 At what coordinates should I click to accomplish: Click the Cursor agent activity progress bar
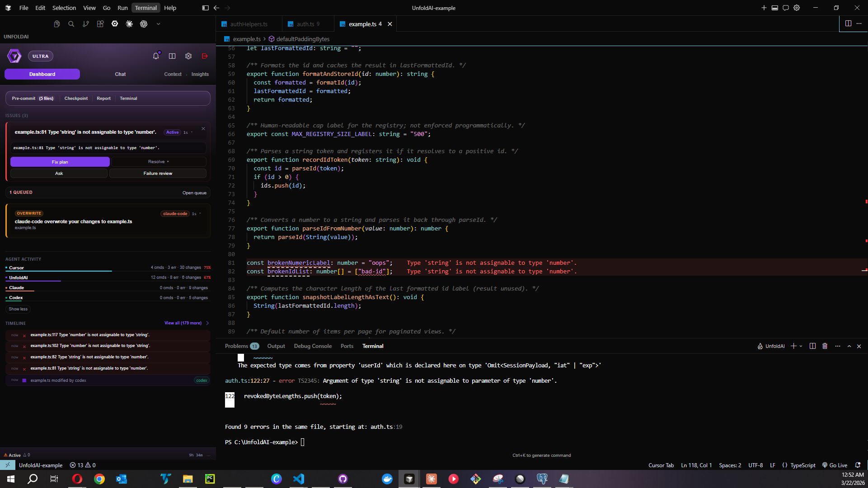pos(59,271)
